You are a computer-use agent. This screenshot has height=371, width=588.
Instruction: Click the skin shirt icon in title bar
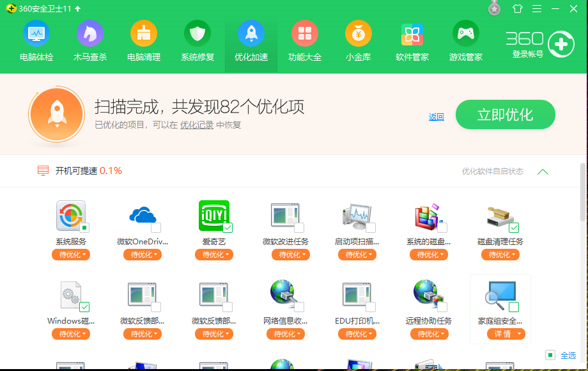pos(518,8)
